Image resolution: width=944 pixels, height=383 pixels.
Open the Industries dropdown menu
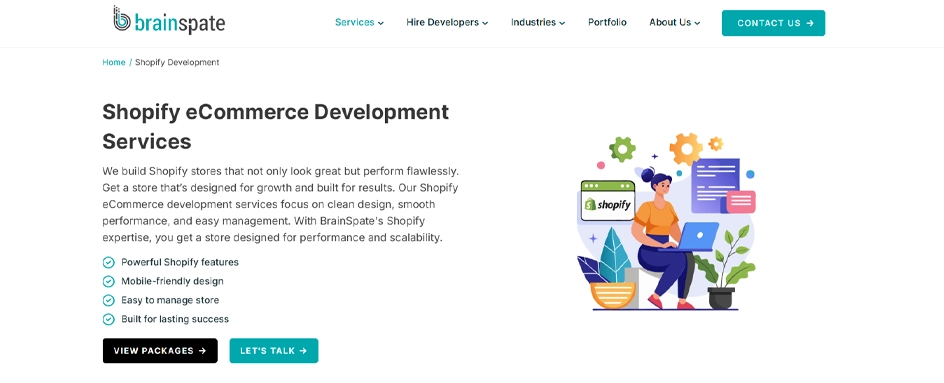pyautogui.click(x=538, y=22)
